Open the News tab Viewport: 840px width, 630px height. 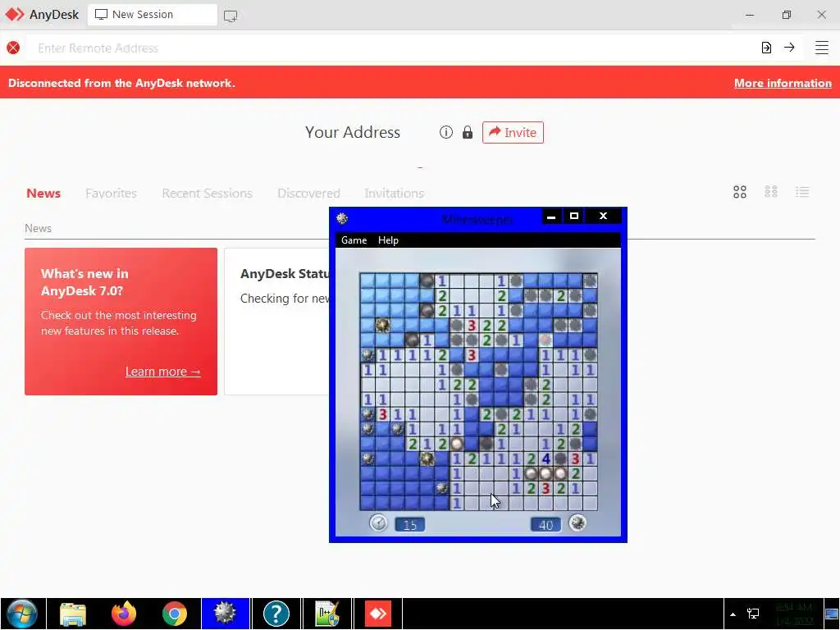(x=43, y=193)
